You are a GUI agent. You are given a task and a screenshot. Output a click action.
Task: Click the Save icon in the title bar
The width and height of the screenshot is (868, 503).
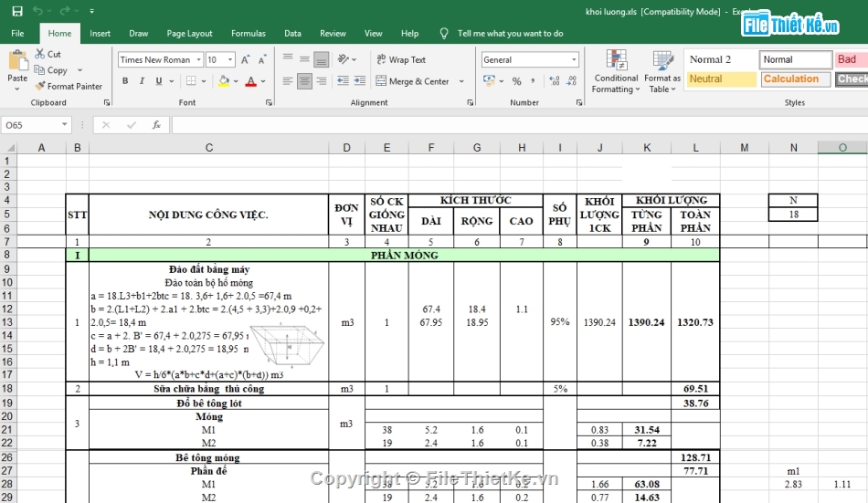(x=17, y=11)
